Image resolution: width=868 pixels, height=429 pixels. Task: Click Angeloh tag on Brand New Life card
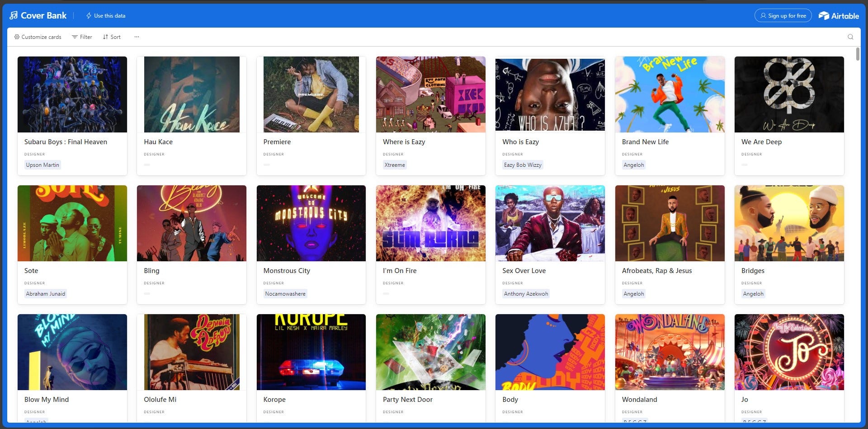(633, 165)
